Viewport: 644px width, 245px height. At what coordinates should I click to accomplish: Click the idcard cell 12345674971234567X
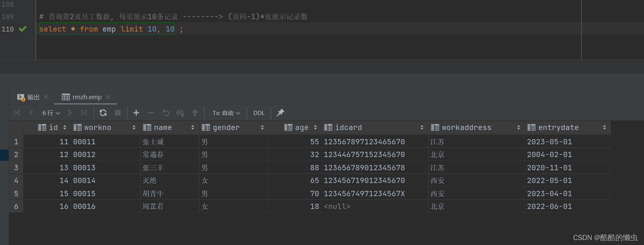[375, 194]
